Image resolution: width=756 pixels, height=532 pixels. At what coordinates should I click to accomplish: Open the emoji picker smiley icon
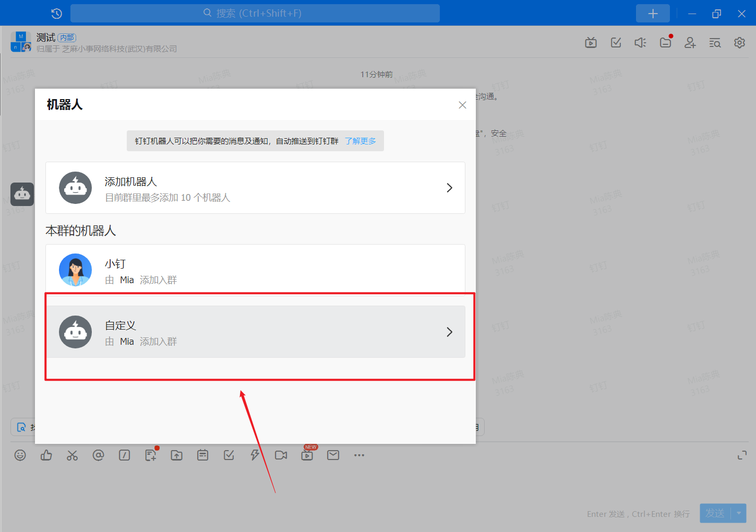[20, 455]
